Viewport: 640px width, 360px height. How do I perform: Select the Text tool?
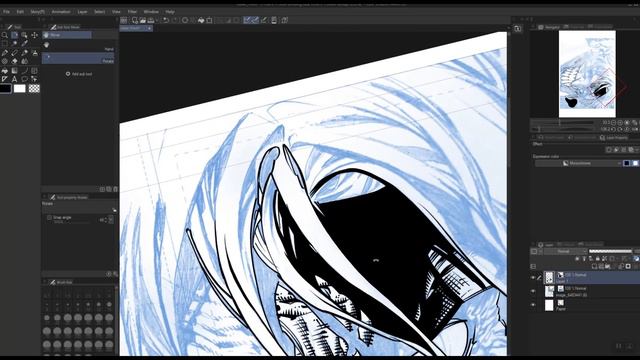click(x=14, y=79)
